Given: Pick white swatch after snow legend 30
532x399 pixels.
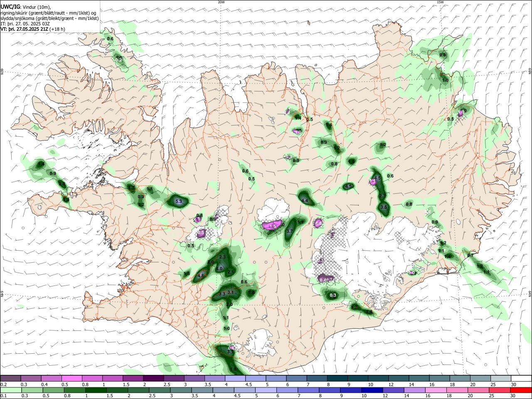Looking at the screenshot, I should pyautogui.click(x=521, y=378).
